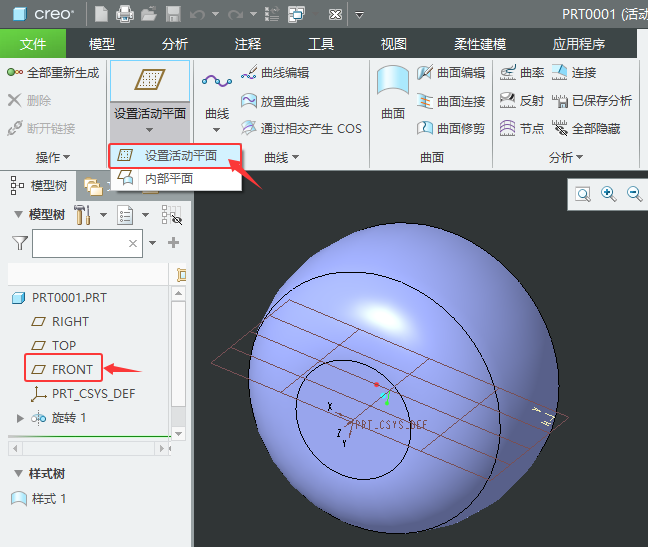
Task: Select the RIGHT datum plane
Action: coord(60,321)
